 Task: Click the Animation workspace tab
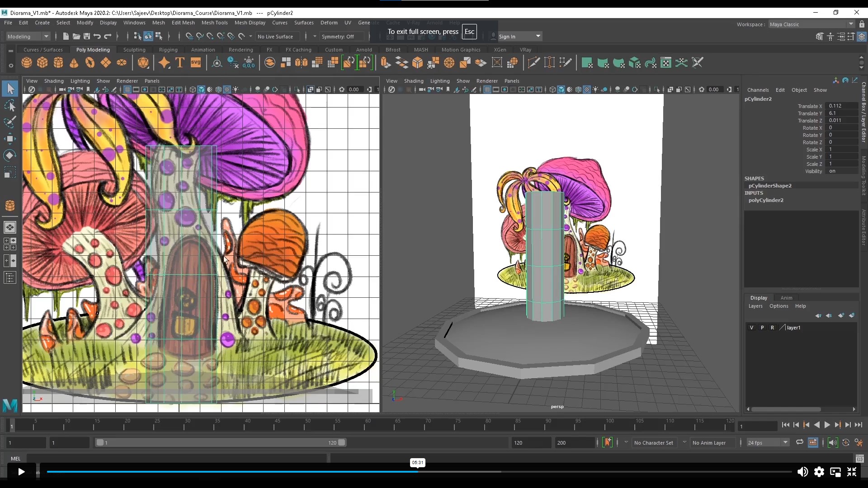(202, 49)
